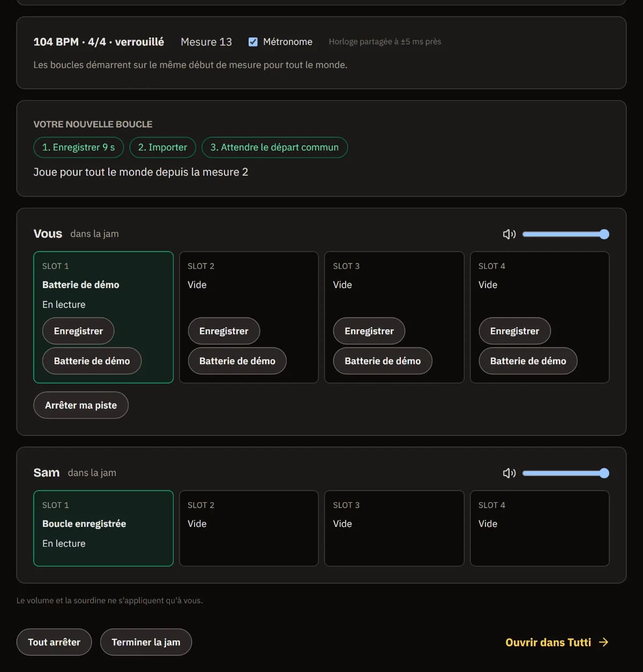Select Sam's Slot 1 Boucle enregistrée card
The height and width of the screenshot is (672, 643).
[103, 528]
